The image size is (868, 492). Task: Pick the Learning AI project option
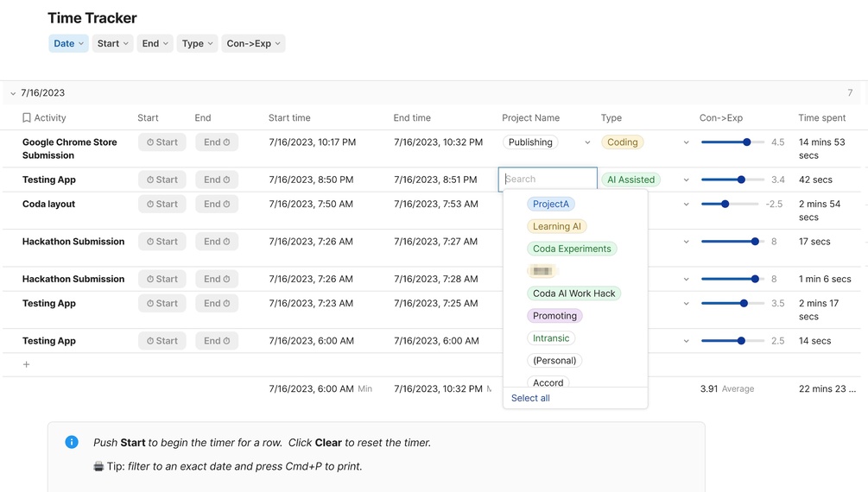(557, 227)
